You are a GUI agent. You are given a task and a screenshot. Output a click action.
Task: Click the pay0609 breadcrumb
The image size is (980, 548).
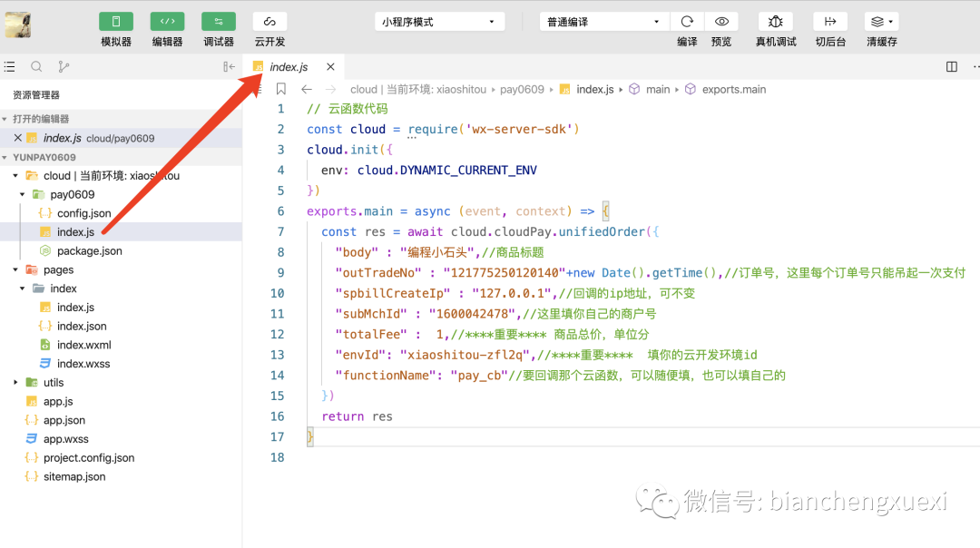(x=522, y=89)
